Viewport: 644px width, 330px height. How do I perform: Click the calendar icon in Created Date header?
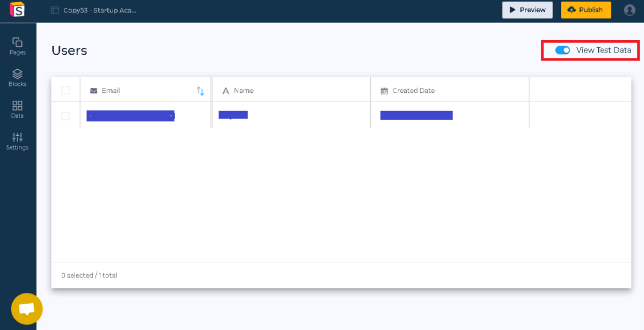click(x=384, y=91)
